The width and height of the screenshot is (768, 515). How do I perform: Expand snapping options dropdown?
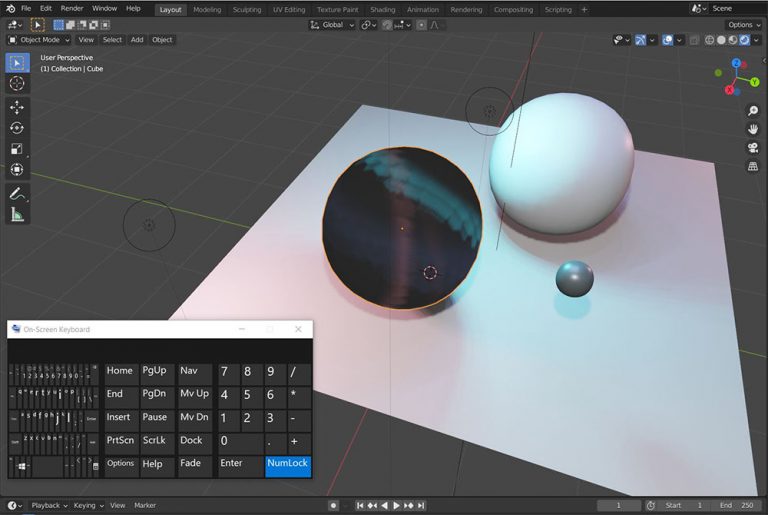click(403, 25)
